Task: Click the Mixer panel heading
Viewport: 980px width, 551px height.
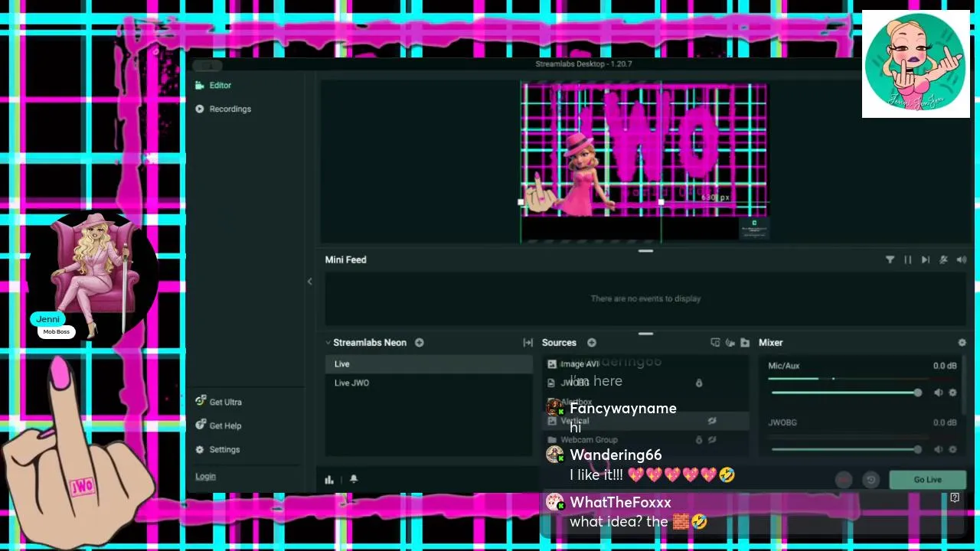Action: [770, 343]
